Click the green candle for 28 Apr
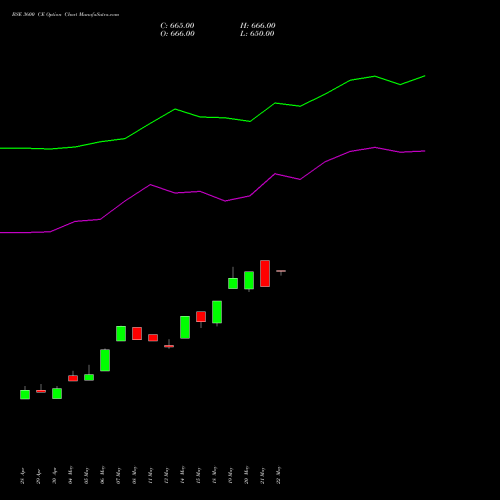Image resolution: width=500 pixels, height=500 pixels. click(25, 394)
